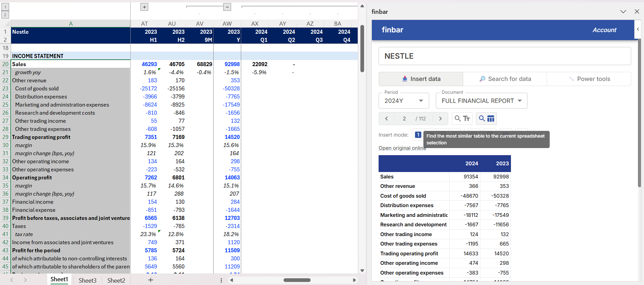Viewport: 644px width, 285px height.
Task: Click the Account link
Action: click(x=604, y=30)
